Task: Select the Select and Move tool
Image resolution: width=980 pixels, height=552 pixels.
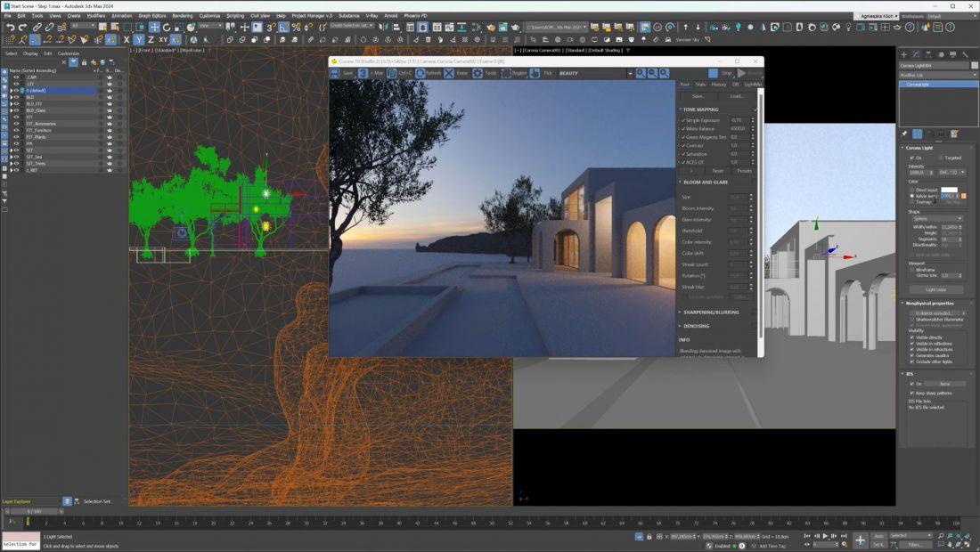Action: click(x=154, y=28)
